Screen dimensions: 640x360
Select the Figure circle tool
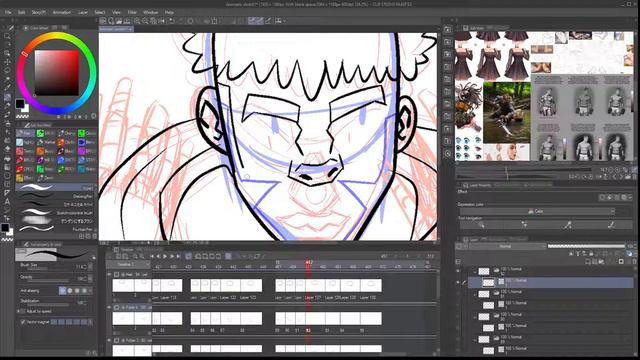pyautogui.click(x=7, y=176)
